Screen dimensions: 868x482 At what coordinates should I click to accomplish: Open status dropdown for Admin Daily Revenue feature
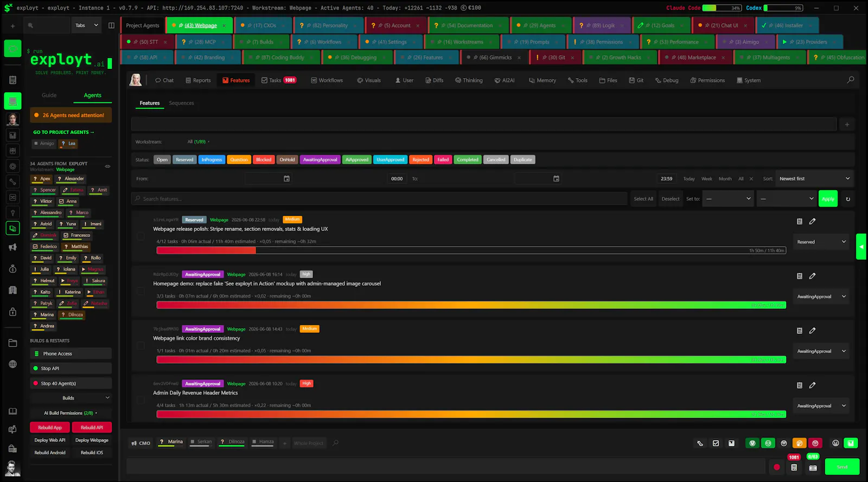[821, 406]
